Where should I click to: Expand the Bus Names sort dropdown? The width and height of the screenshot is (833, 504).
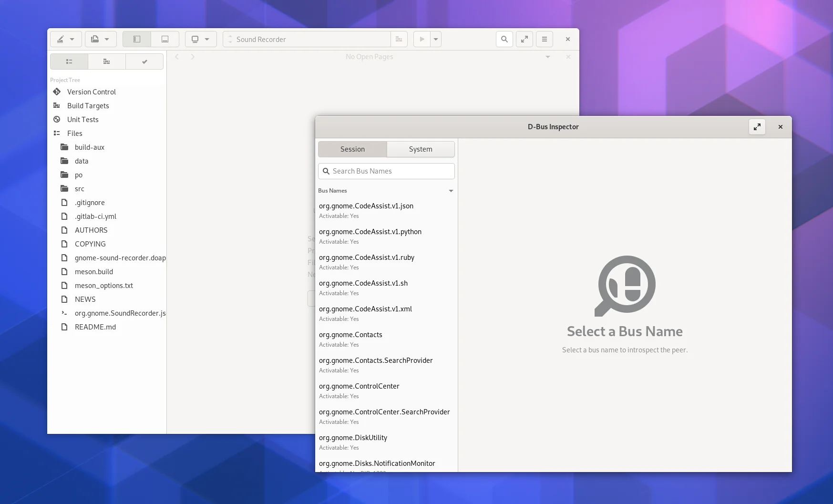[x=451, y=191]
